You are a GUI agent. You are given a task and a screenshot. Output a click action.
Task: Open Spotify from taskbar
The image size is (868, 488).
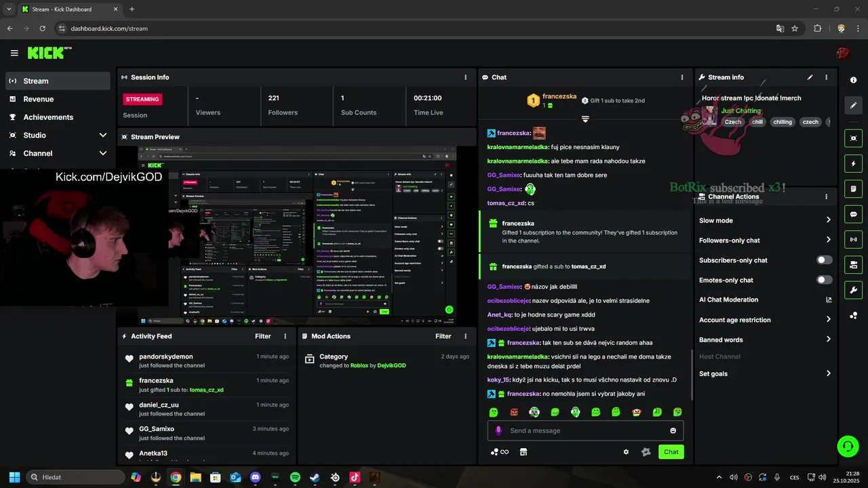point(295,477)
